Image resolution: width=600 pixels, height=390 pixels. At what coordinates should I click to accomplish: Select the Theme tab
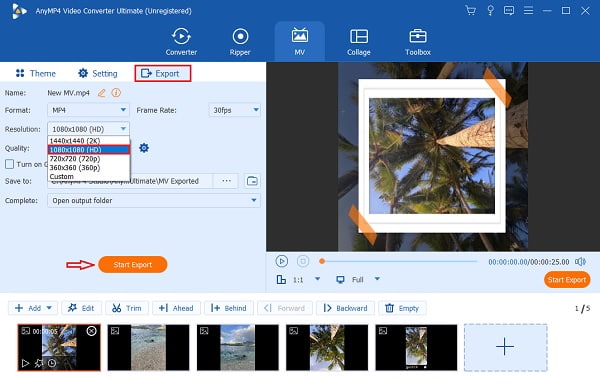[x=36, y=73]
